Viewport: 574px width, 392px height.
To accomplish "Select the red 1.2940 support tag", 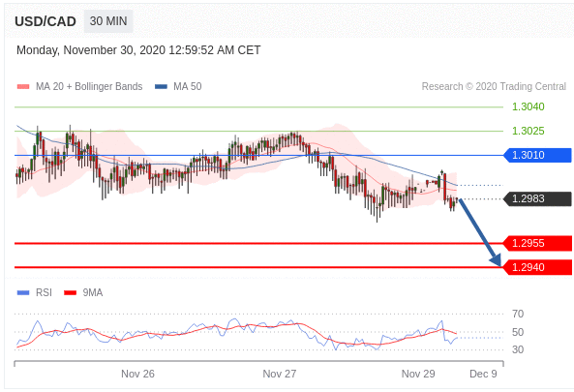I will point(537,267).
